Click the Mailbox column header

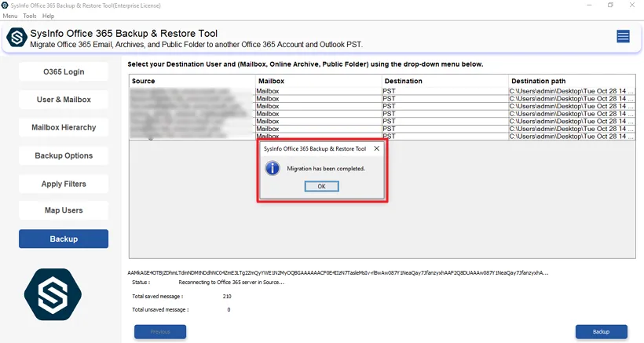coord(318,81)
